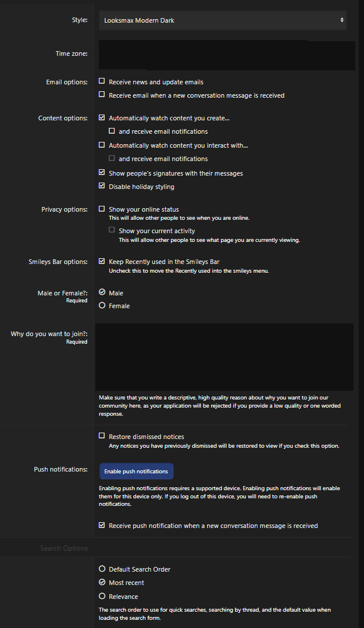Click Enable push notifications button

pyautogui.click(x=136, y=471)
